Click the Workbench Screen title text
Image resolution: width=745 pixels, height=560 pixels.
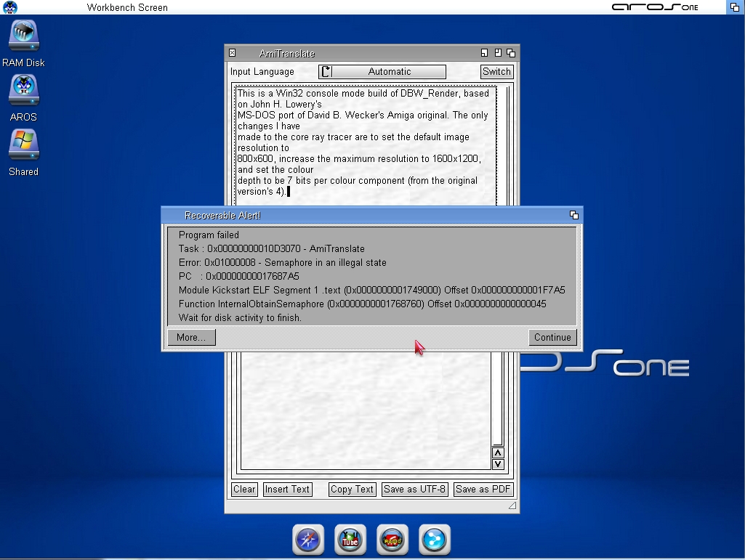pos(127,7)
